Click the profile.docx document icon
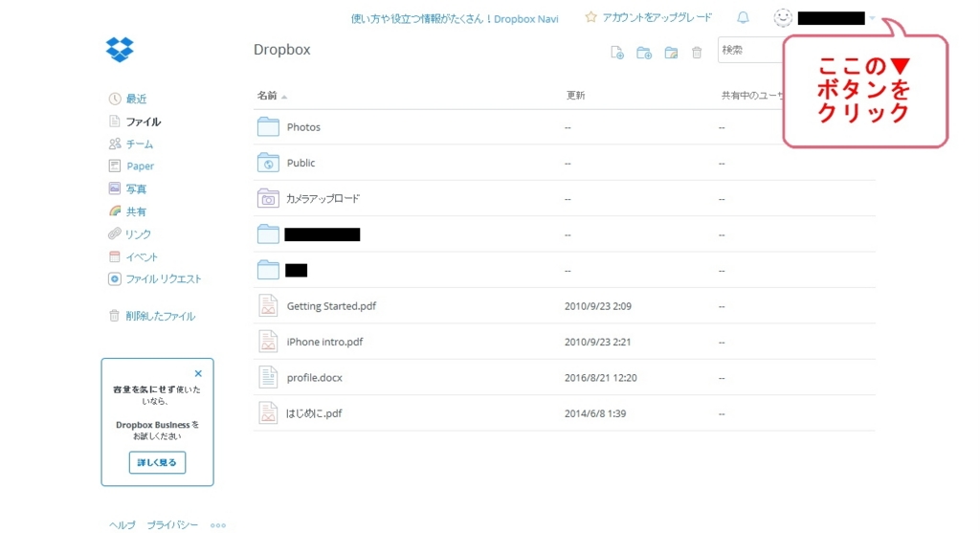This screenshot has width=980, height=533. click(x=268, y=377)
